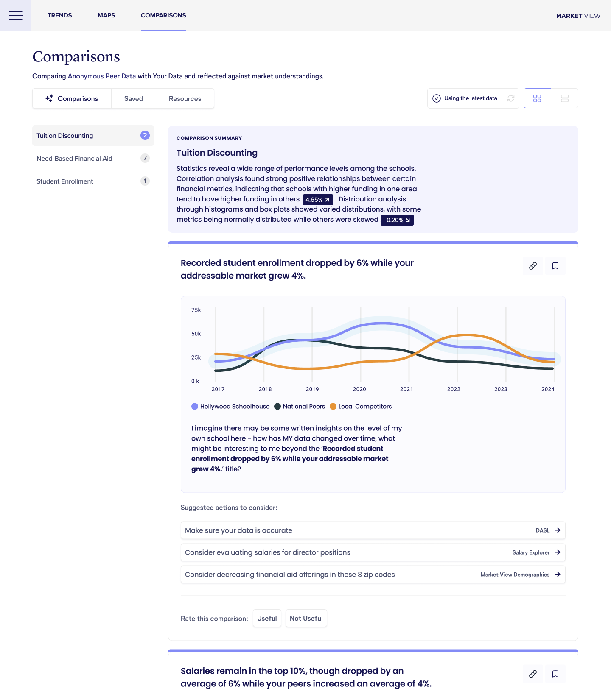Image resolution: width=611 pixels, height=700 pixels.
Task: Copy link for enrollment comparison card
Action: (533, 266)
